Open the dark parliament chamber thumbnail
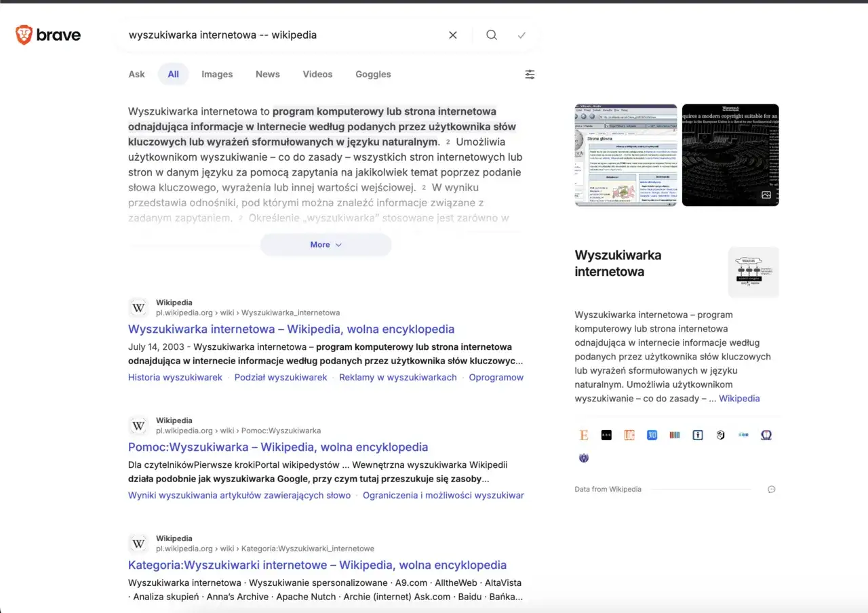This screenshot has width=868, height=613. pos(730,155)
